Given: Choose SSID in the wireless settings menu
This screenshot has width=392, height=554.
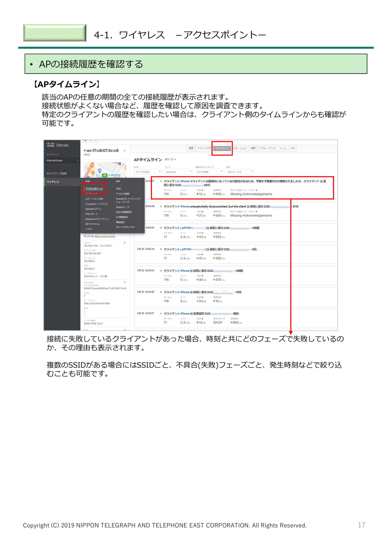Looking at the screenshot, I should (x=118, y=189).
